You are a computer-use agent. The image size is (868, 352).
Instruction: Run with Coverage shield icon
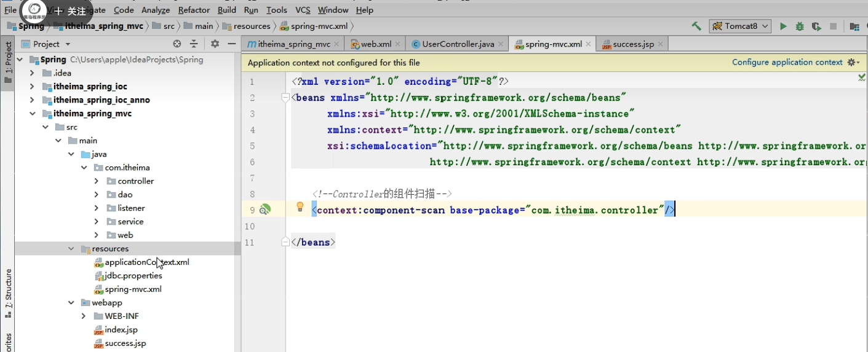[x=816, y=26]
